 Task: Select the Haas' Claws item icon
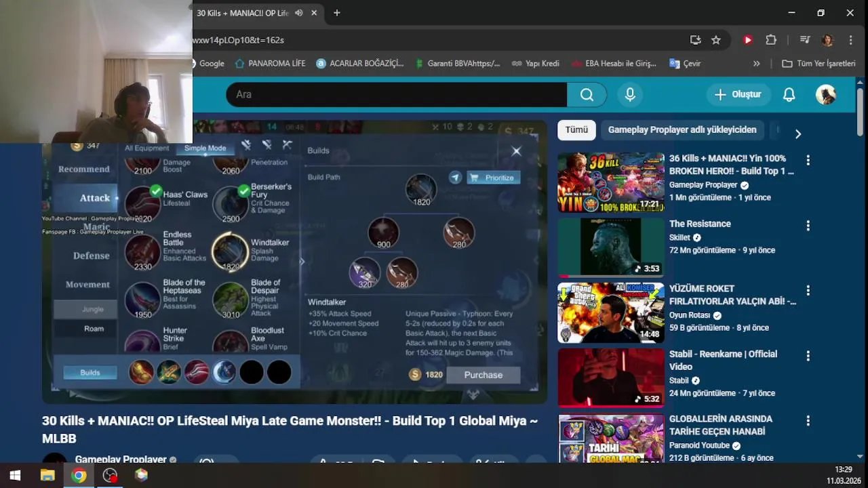pos(142,203)
